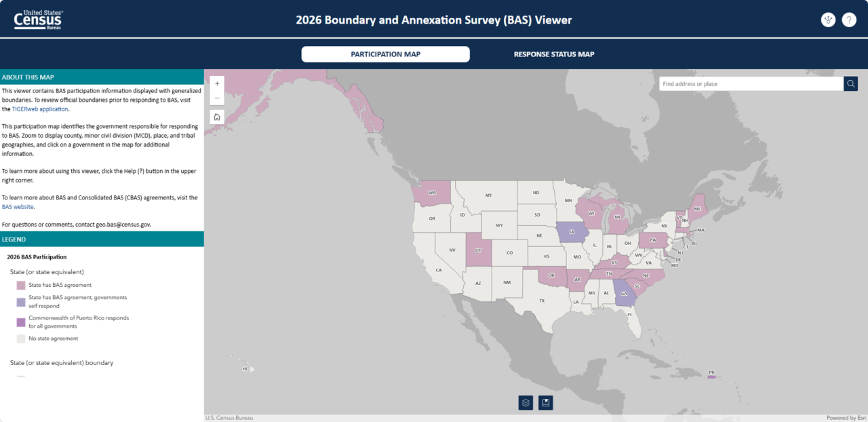Open the Help (?) icon in the header

coord(849,20)
